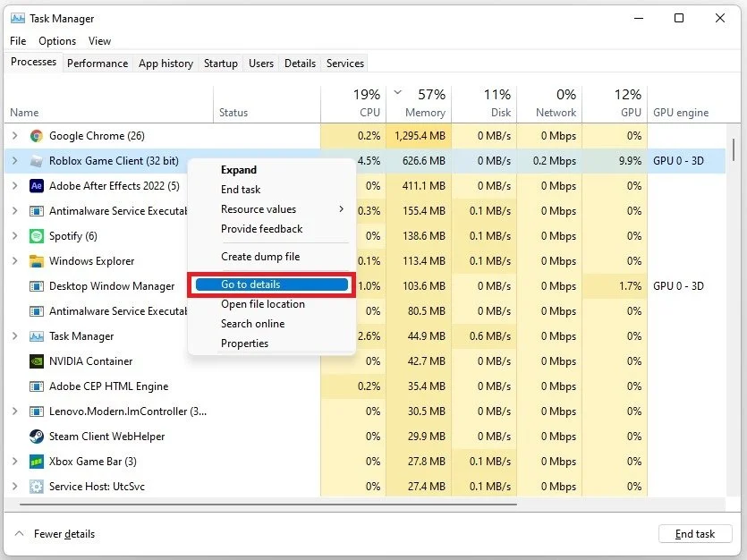This screenshot has width=747, height=560.
Task: Select Provide feedback menu entry
Action: coord(272,229)
